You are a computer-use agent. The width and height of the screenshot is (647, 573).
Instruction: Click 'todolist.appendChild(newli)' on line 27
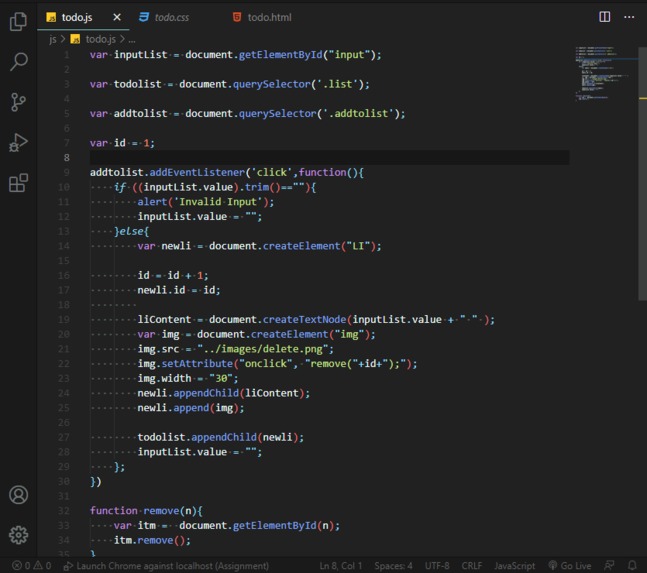coord(217,437)
